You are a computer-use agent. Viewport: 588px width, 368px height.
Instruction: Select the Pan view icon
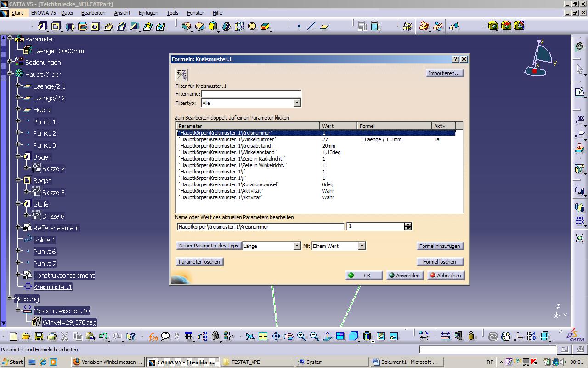tap(276, 336)
